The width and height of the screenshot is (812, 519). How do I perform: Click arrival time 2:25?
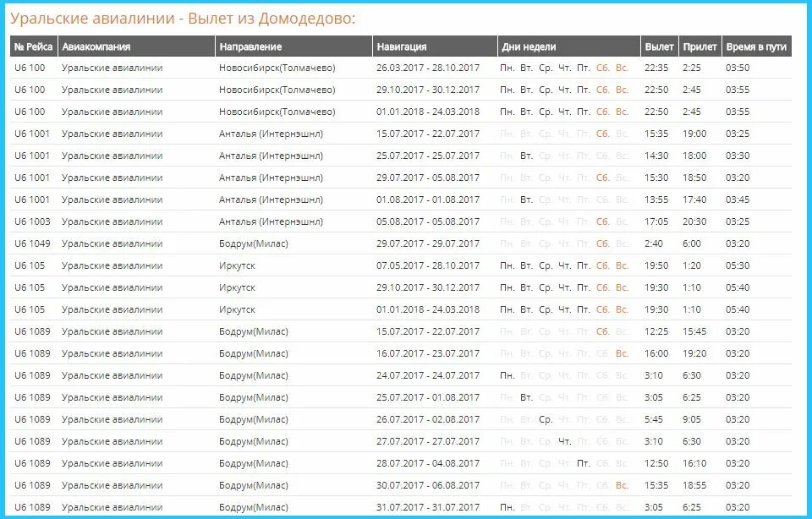coord(691,68)
